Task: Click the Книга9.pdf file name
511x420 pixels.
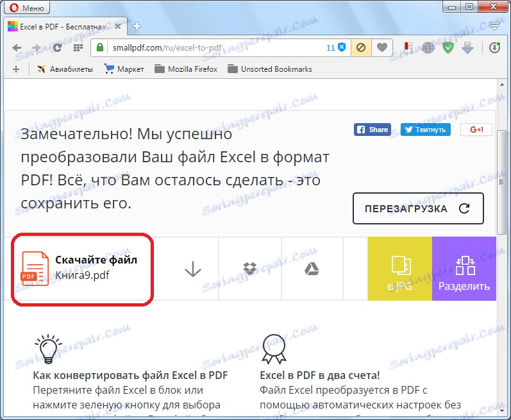Action: click(83, 275)
